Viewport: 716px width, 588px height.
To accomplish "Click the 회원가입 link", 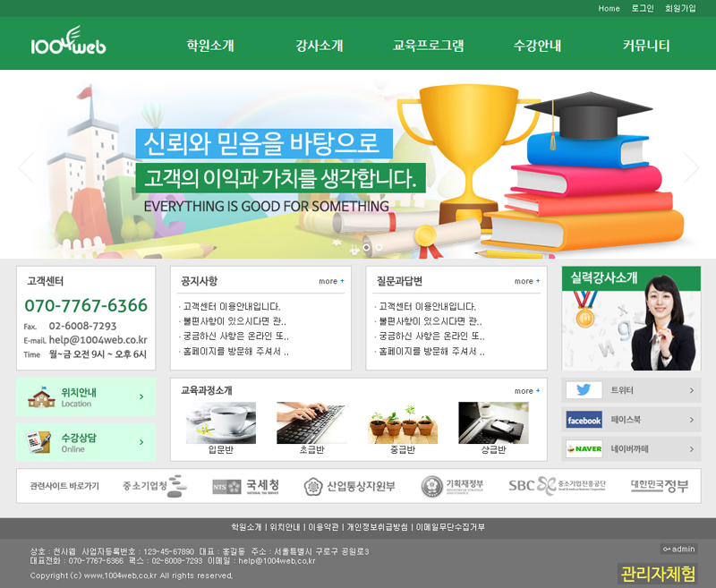I will tap(680, 8).
